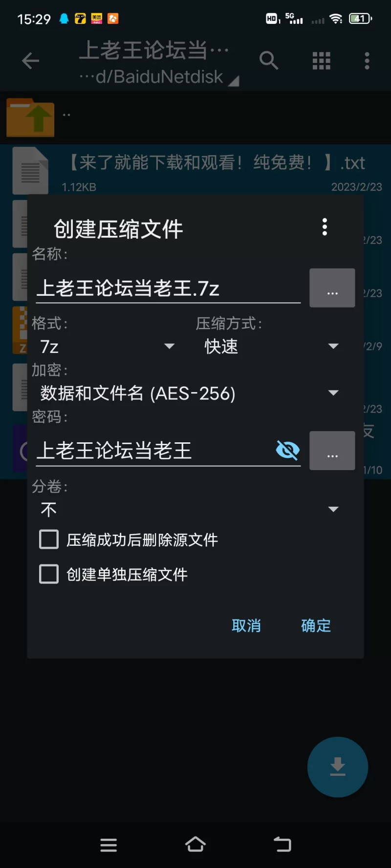Enable delete source files after compression checkbox
Screen dimensions: 391x868
pyautogui.click(x=49, y=539)
